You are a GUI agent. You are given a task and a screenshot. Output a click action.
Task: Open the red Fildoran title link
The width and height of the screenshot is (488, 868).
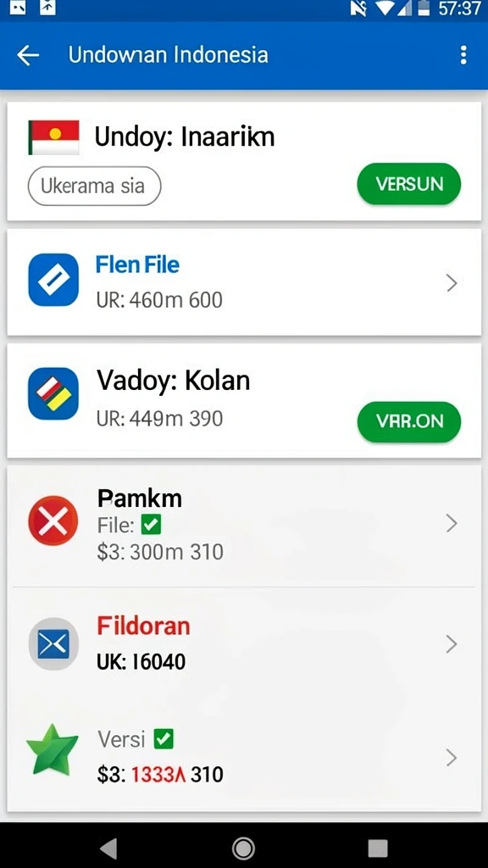click(143, 626)
